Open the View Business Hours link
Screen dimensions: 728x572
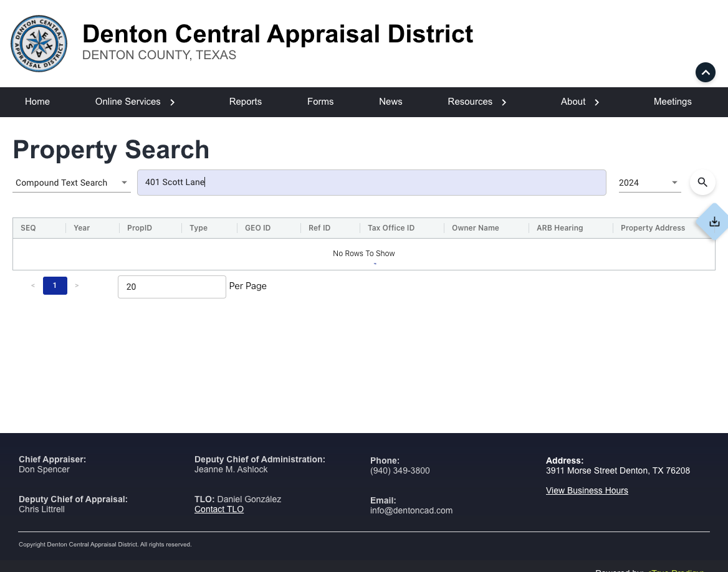pos(587,491)
